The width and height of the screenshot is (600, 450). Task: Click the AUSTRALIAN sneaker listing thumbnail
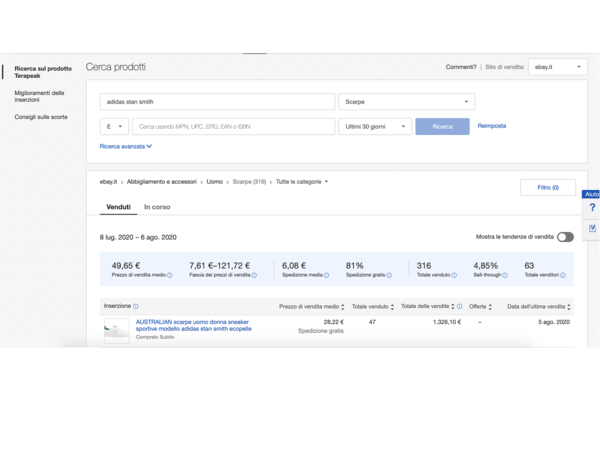117,331
